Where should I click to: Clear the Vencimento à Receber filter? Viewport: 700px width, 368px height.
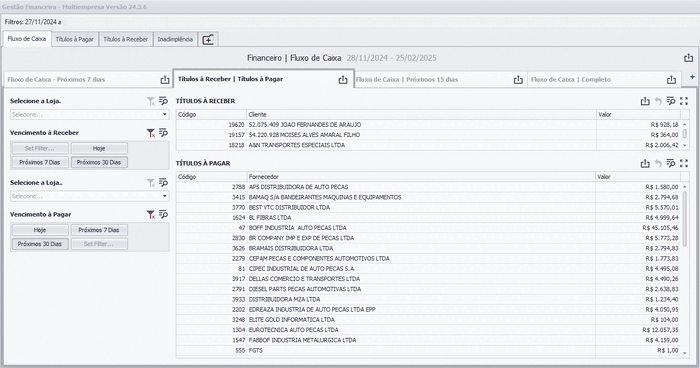pyautogui.click(x=151, y=133)
